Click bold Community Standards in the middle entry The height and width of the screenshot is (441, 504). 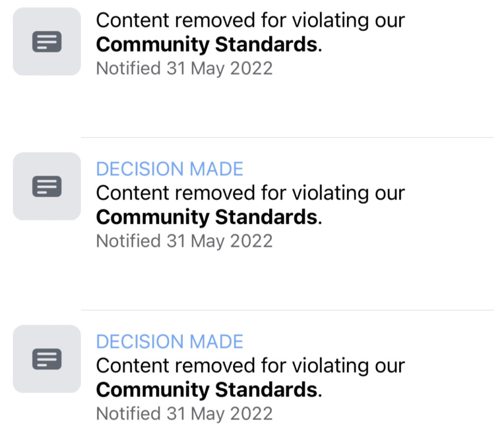pos(207,217)
